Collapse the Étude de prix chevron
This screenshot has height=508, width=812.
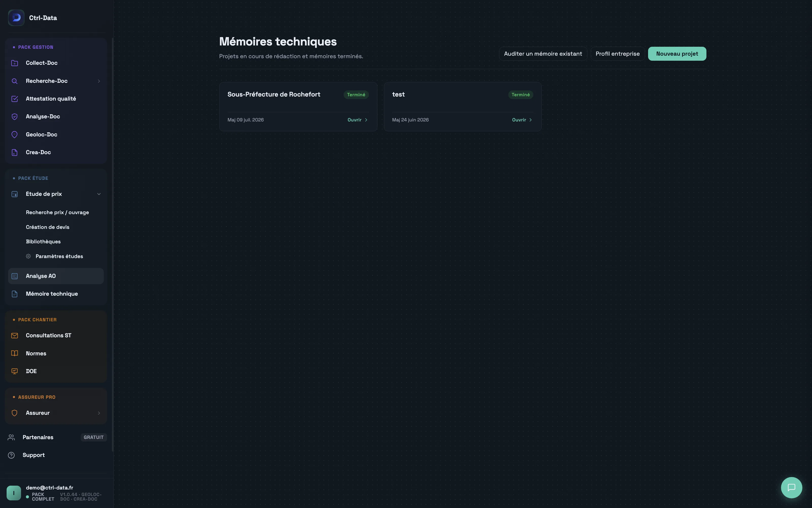coord(99,194)
